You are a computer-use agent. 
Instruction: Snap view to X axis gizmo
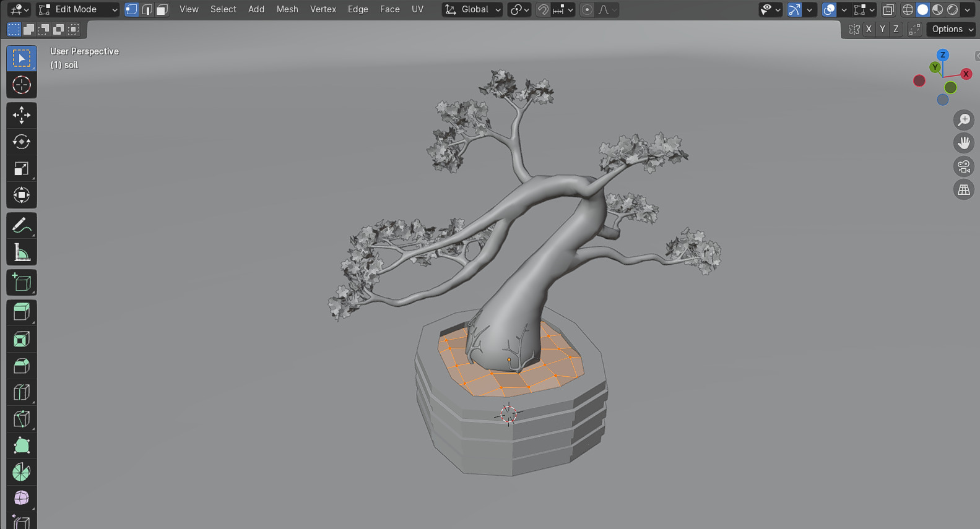coord(966,74)
